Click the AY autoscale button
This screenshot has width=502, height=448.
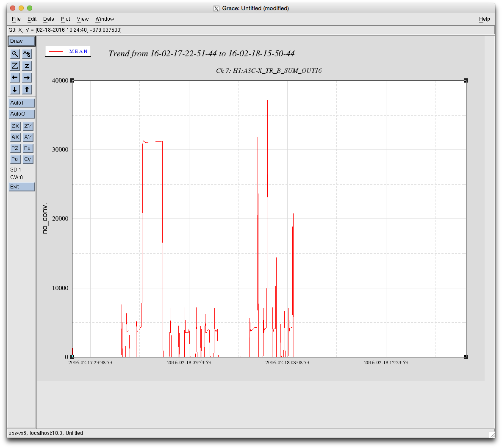28,137
